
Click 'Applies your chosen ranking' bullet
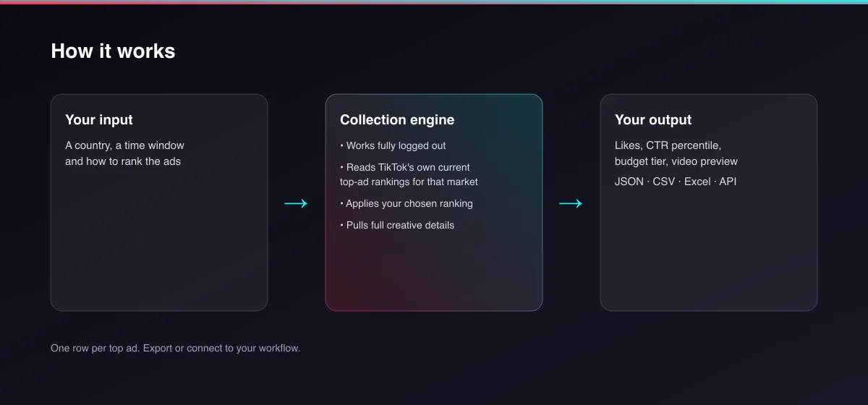407,203
